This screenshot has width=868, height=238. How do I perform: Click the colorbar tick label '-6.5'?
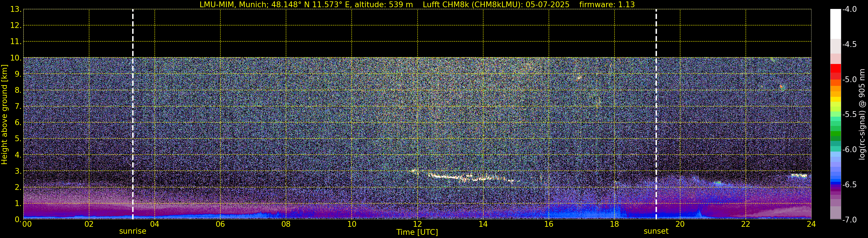click(x=850, y=185)
